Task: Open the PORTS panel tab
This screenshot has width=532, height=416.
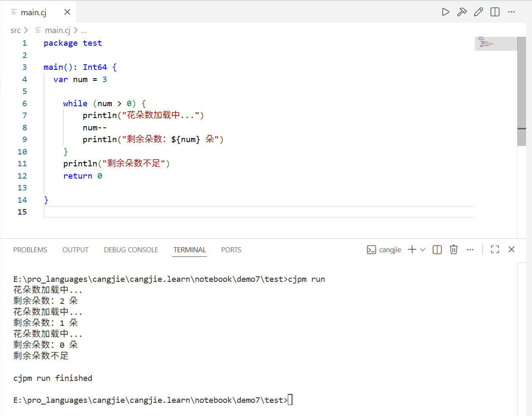Action: (231, 250)
